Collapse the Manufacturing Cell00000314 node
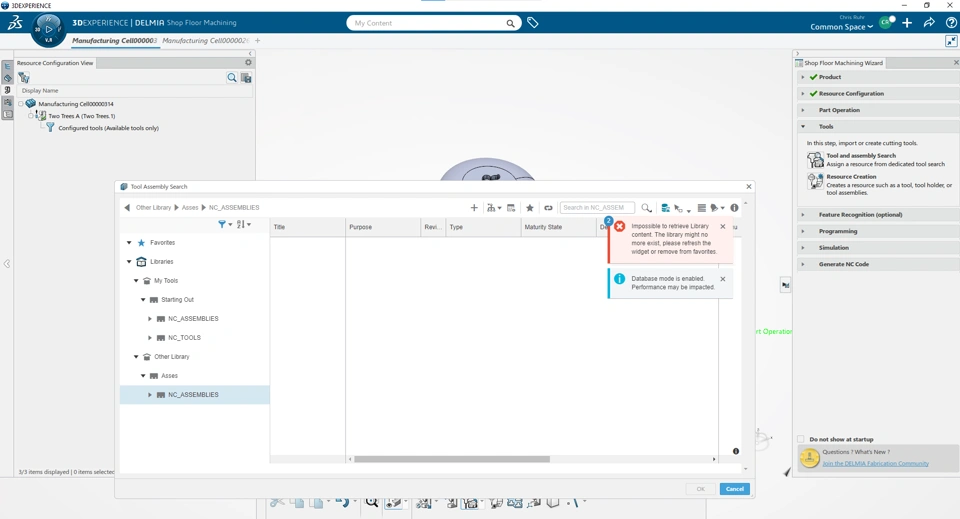 (x=21, y=103)
